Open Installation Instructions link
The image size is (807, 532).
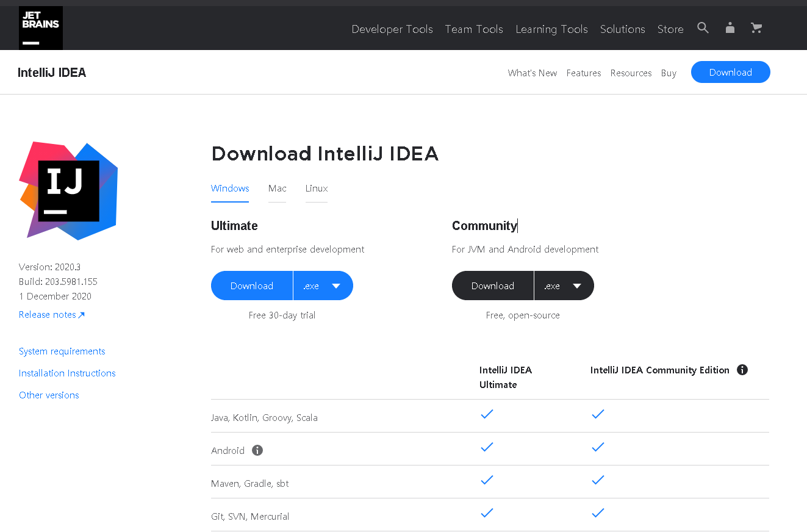click(67, 373)
